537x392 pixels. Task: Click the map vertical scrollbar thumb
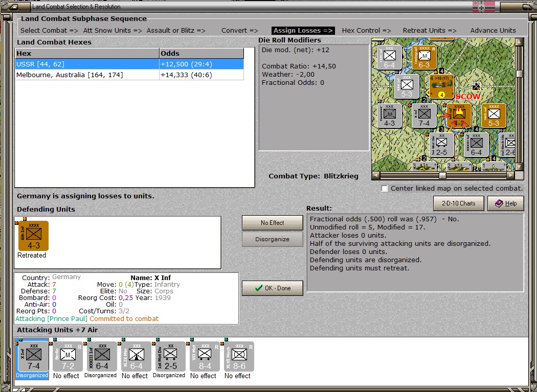519,74
